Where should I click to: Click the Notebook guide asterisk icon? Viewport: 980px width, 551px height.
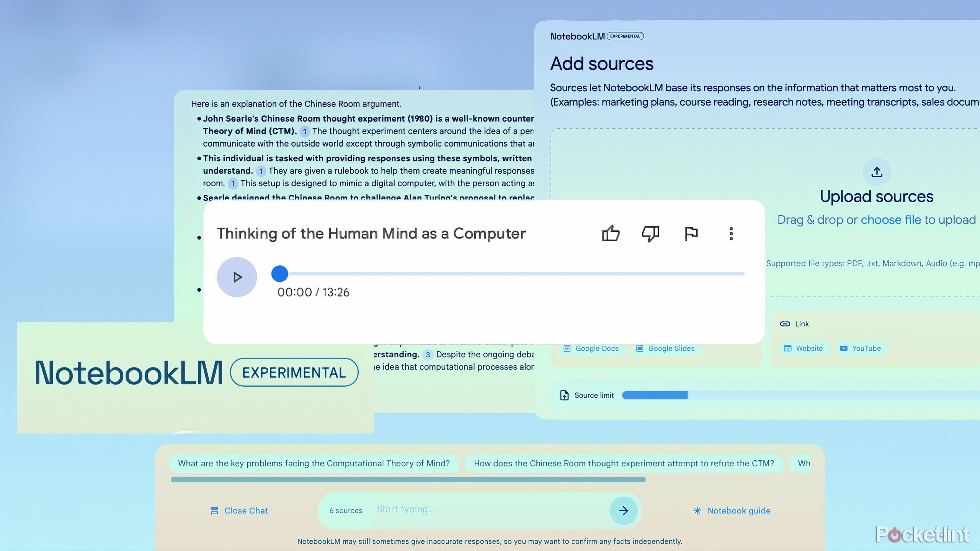(697, 510)
